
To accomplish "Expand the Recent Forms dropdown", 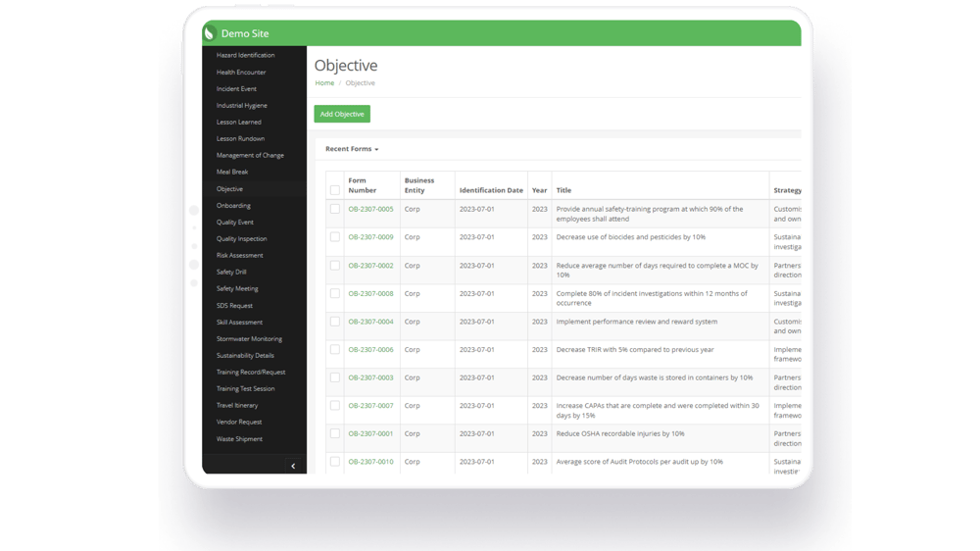I will [352, 149].
